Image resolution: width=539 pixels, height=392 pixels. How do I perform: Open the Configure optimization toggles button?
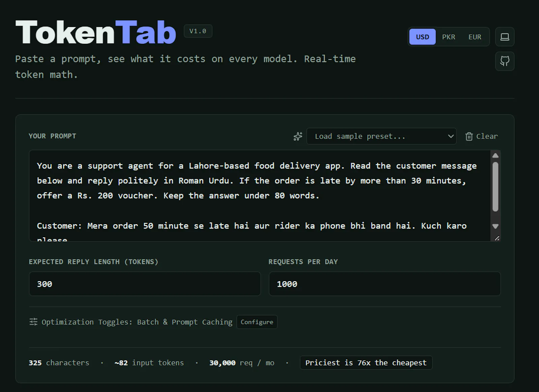pyautogui.click(x=257, y=322)
